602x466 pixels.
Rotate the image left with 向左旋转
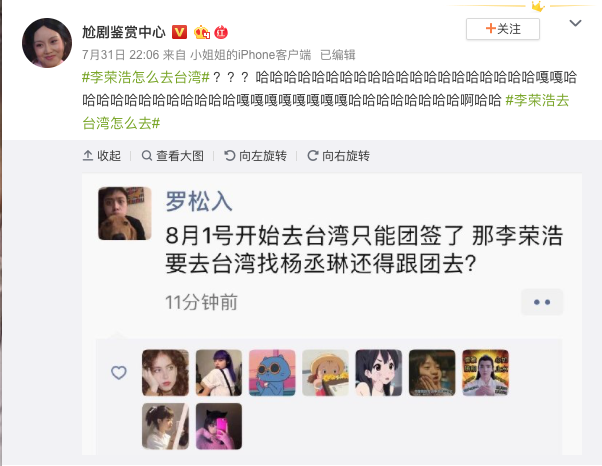pyautogui.click(x=255, y=156)
